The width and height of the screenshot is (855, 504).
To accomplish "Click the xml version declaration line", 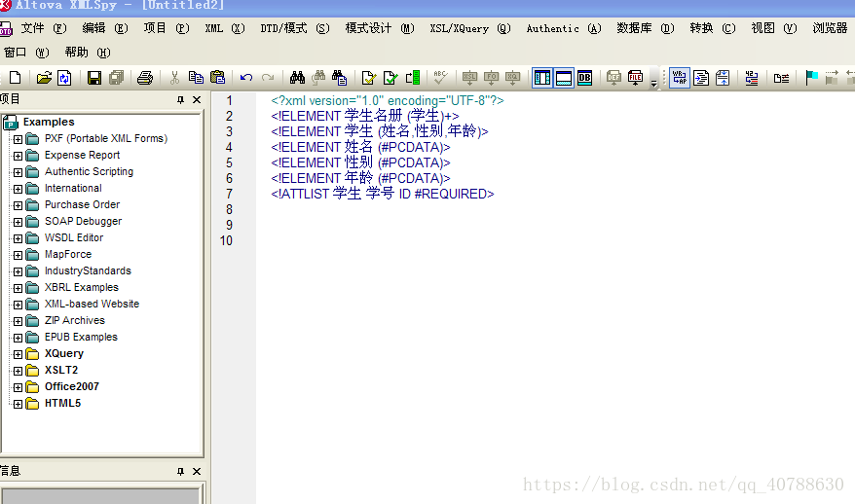I will (x=388, y=101).
